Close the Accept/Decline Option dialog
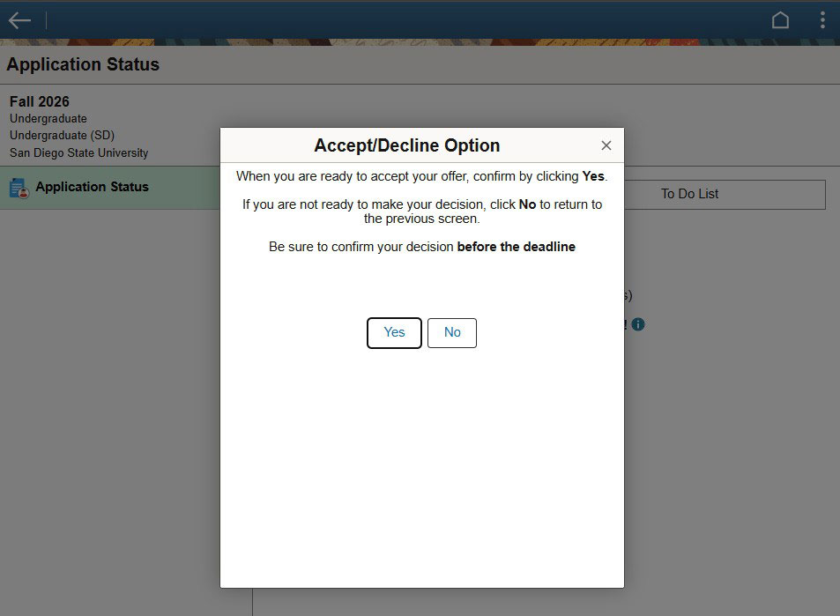 pyautogui.click(x=606, y=145)
